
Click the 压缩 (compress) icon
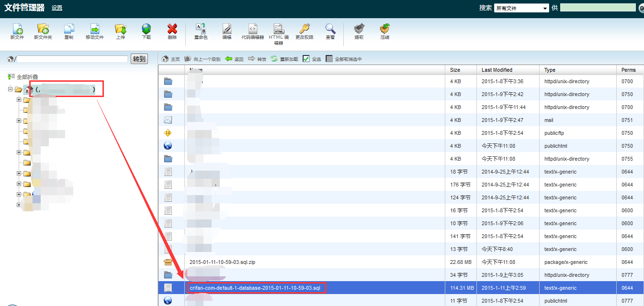point(384,29)
